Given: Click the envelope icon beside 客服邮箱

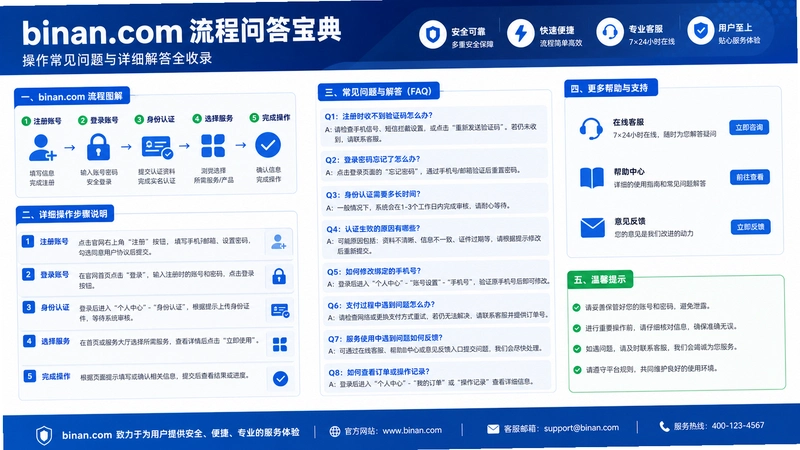Looking at the screenshot, I should pyautogui.click(x=493, y=429).
